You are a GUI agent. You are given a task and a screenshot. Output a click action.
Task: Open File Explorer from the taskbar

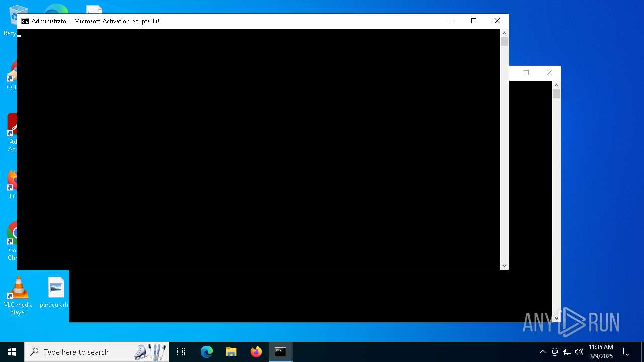point(231,352)
